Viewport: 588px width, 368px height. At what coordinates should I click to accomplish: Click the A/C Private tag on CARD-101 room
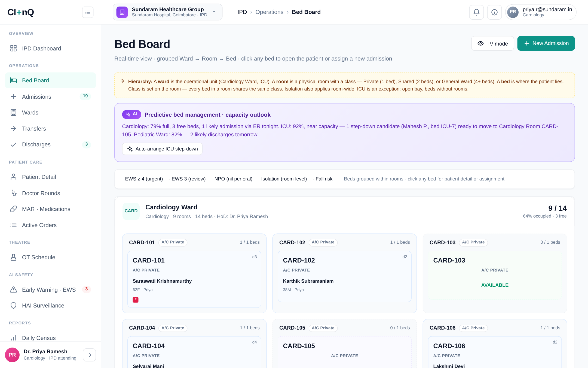coord(173,242)
